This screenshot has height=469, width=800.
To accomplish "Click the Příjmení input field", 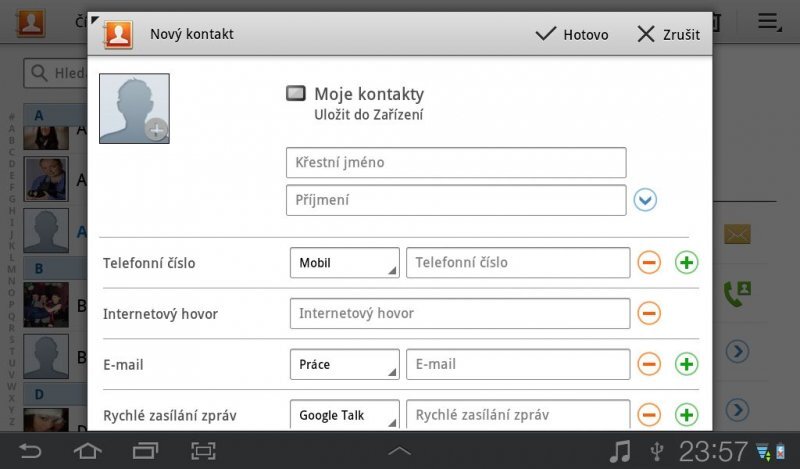I will point(456,200).
